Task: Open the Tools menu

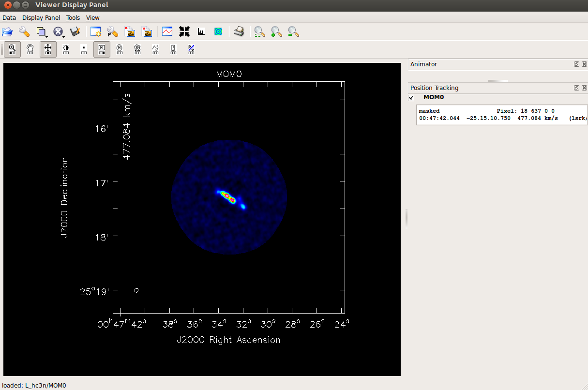Action: [73, 18]
